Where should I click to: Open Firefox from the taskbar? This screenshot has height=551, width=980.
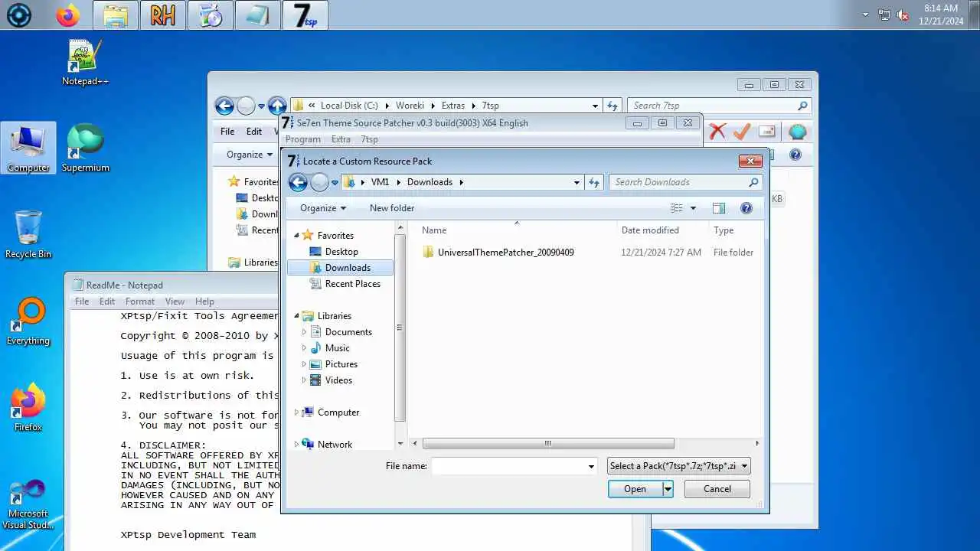(68, 15)
